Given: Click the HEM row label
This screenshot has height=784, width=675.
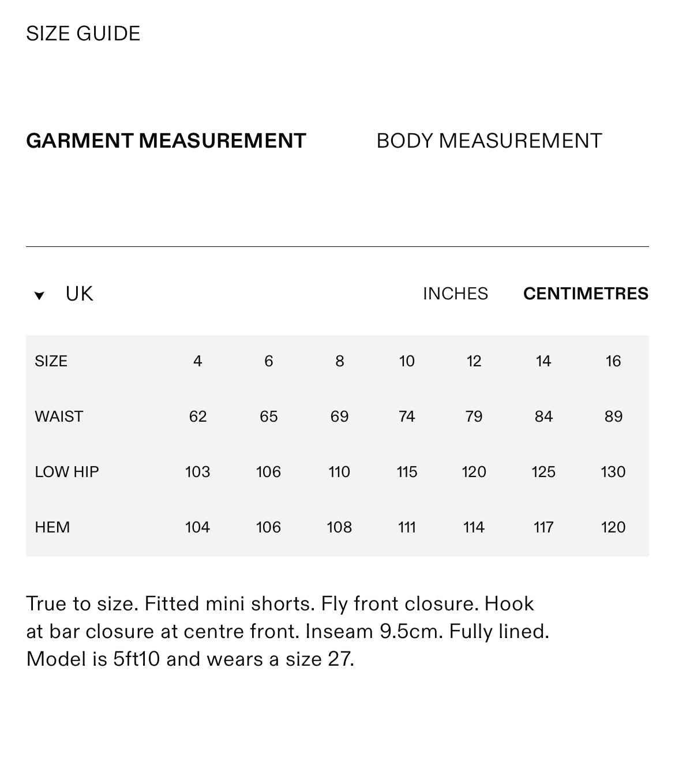Looking at the screenshot, I should 52,527.
